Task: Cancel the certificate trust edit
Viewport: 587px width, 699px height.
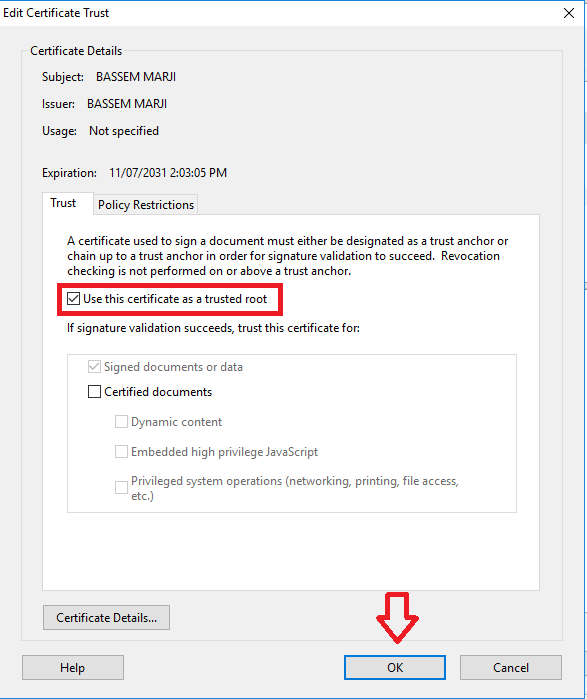Action: (511, 667)
